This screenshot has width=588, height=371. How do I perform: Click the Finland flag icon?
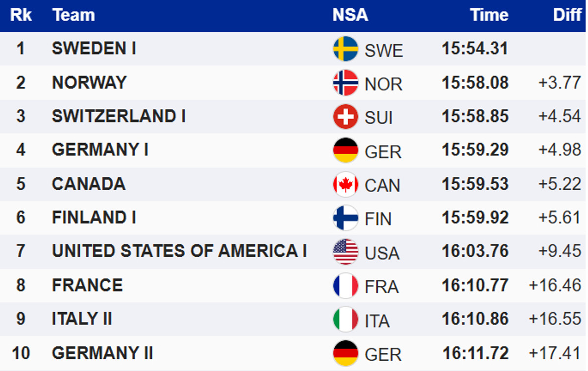tap(345, 218)
